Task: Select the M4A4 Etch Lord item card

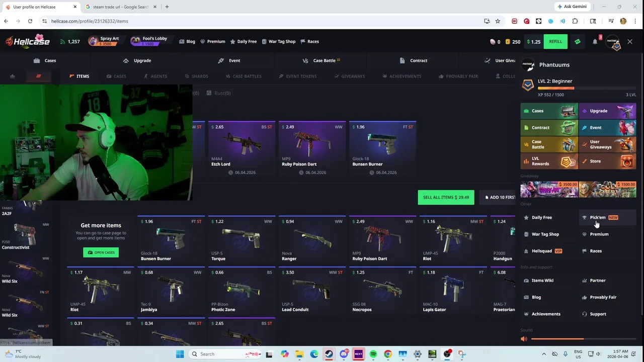Action: tap(240, 148)
